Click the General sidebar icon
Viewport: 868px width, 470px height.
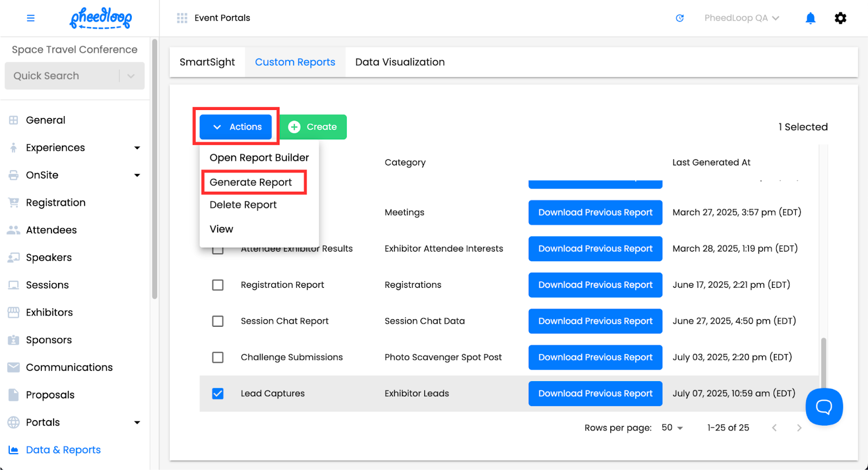pyautogui.click(x=14, y=120)
